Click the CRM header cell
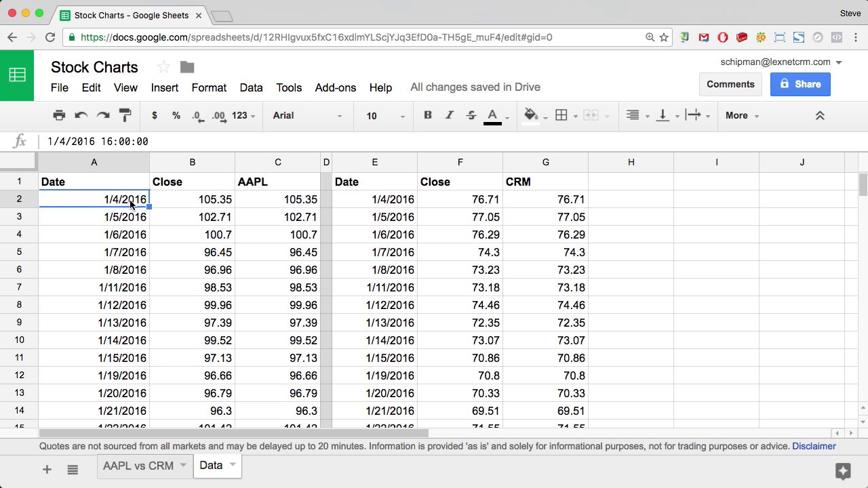 click(546, 182)
